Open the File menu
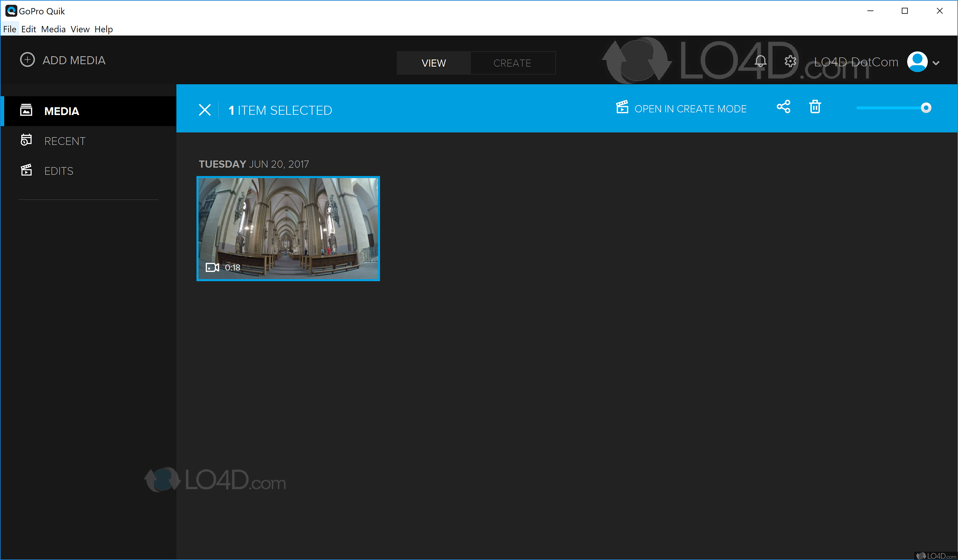The image size is (958, 560). click(x=10, y=29)
